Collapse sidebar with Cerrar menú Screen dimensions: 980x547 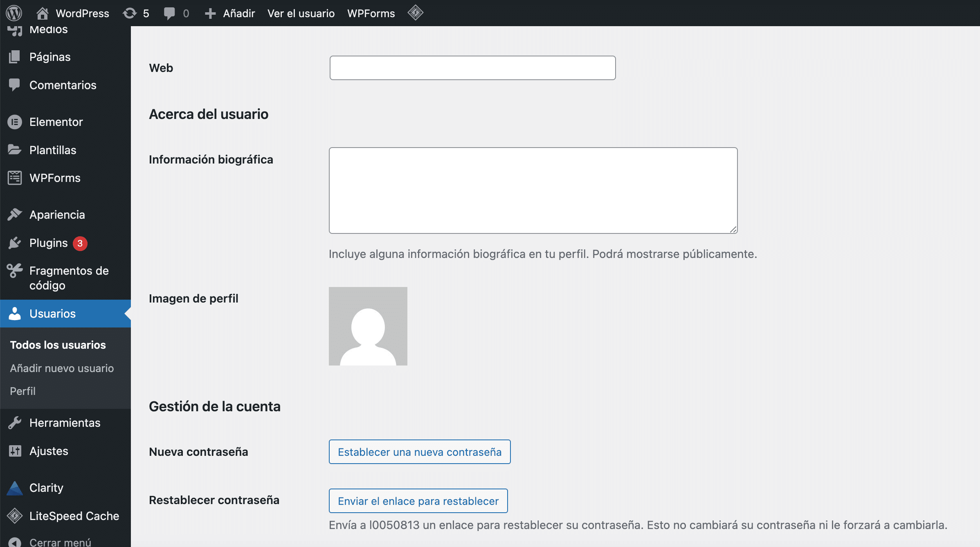coord(49,542)
